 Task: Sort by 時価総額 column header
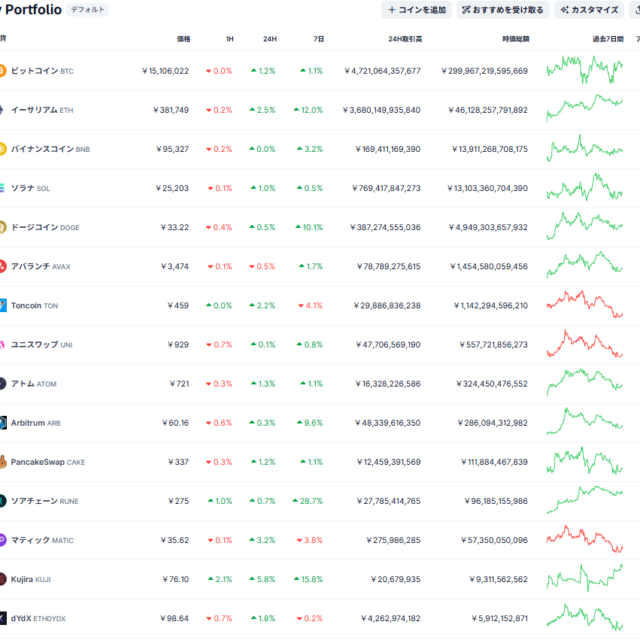click(516, 39)
